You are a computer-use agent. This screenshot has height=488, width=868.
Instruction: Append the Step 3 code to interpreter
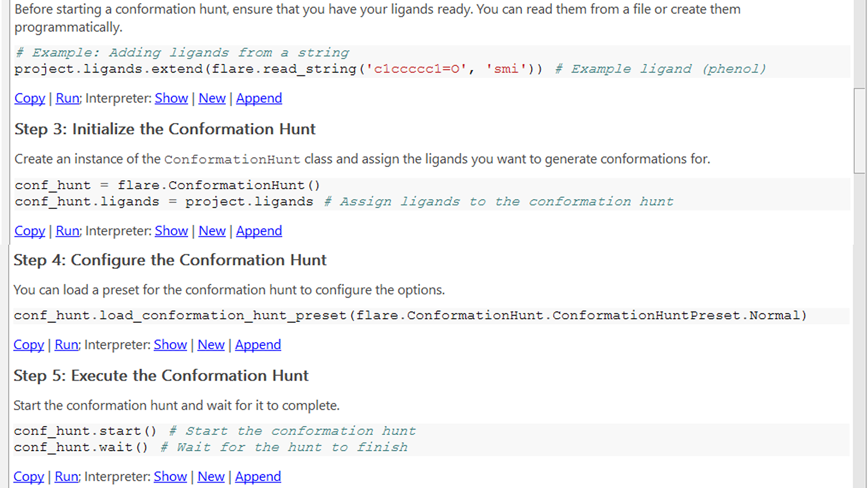(259, 231)
